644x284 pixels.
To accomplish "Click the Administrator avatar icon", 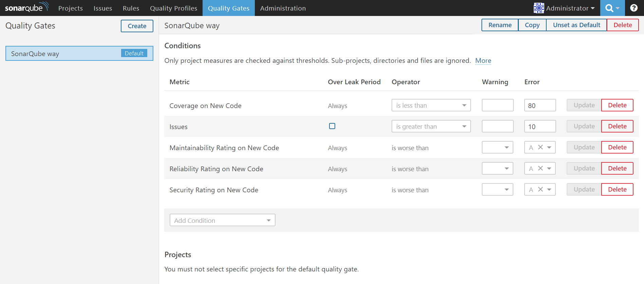I will point(538,8).
